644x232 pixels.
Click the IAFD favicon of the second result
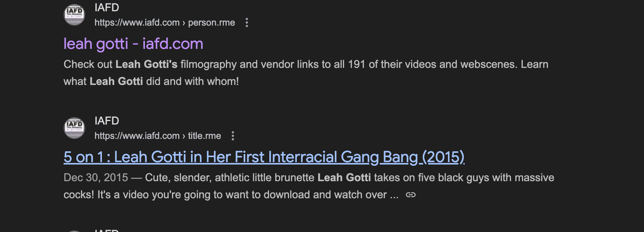click(x=74, y=128)
